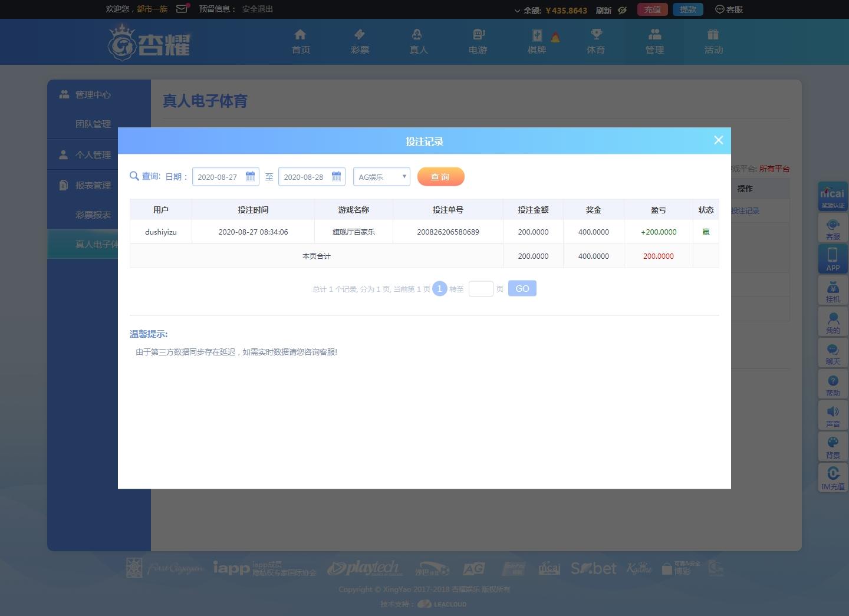The image size is (849, 616).
Task: Click the APP download icon in right sidebar
Action: (x=832, y=259)
